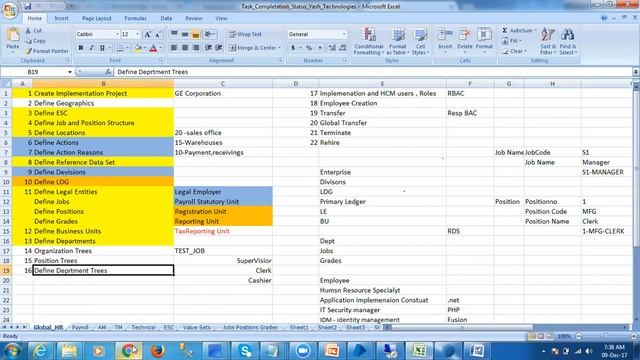Click the Cut scissors icon
The height and width of the screenshot is (360, 640).
coord(28,31)
